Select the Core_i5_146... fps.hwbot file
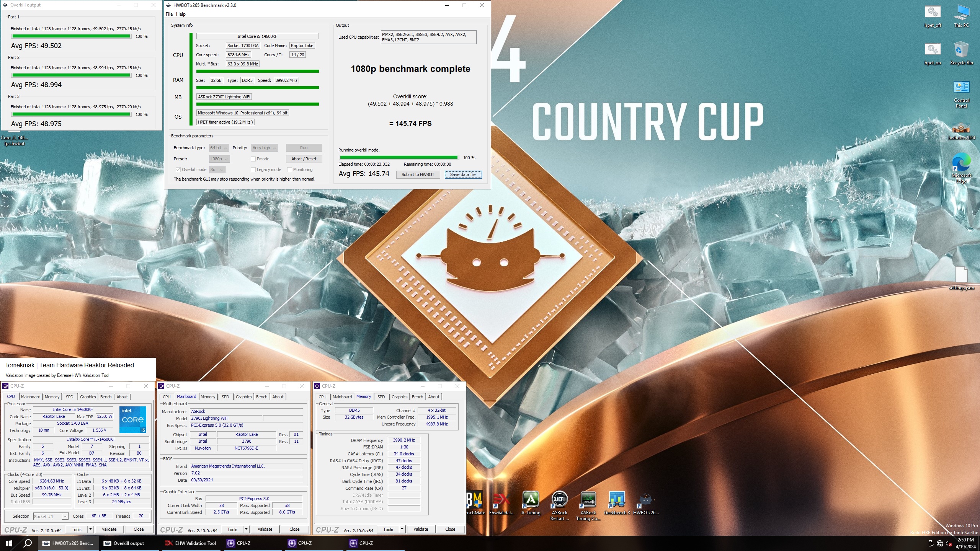This screenshot has height=551, width=980. point(14,140)
